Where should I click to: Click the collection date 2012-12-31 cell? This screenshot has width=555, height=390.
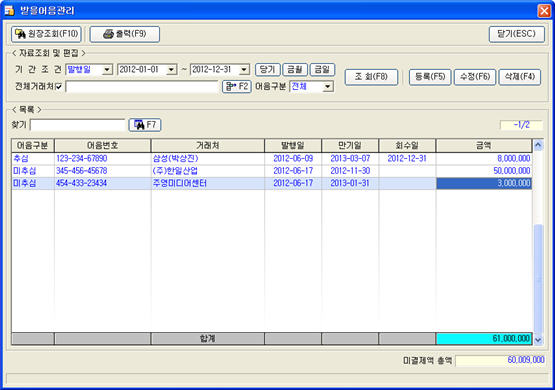tap(407, 159)
